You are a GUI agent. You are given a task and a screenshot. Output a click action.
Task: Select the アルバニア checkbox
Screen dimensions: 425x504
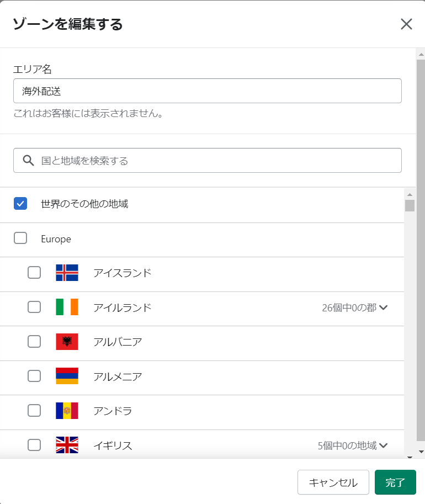click(x=34, y=342)
